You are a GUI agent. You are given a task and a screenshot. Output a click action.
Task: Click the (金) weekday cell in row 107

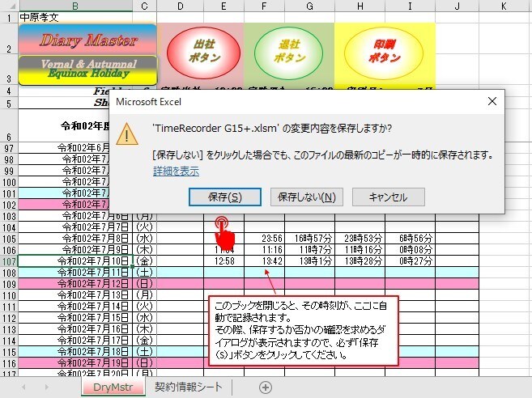144,261
